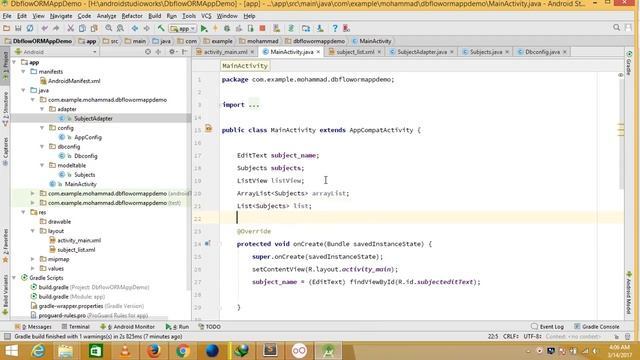Screen dimensions: 640x360
Task: Collapse the java folder node
Action: click(x=23, y=90)
